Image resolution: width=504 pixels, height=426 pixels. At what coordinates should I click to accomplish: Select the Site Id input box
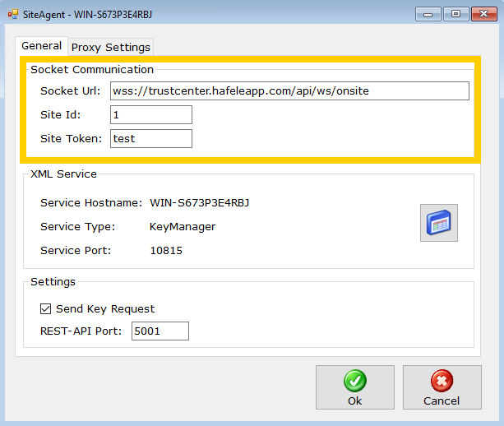click(150, 114)
